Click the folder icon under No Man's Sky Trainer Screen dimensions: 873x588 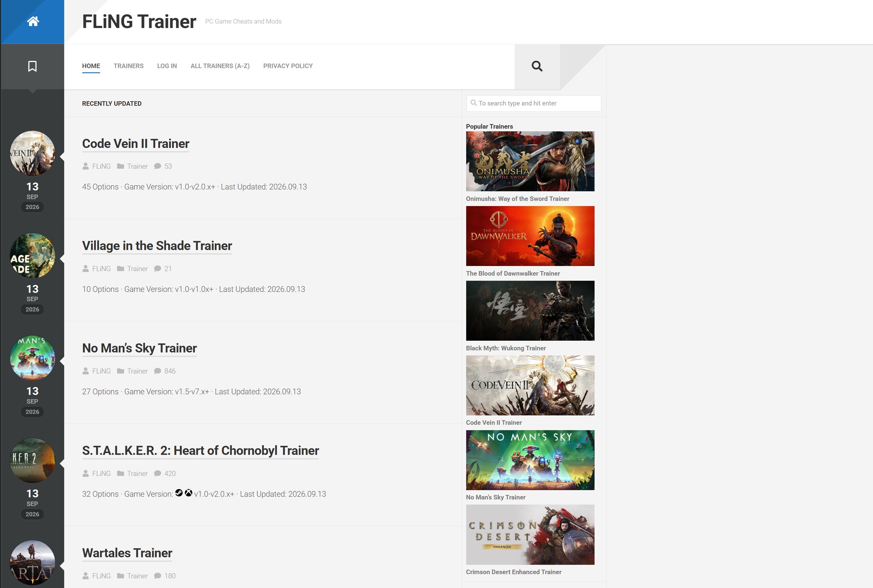121,371
